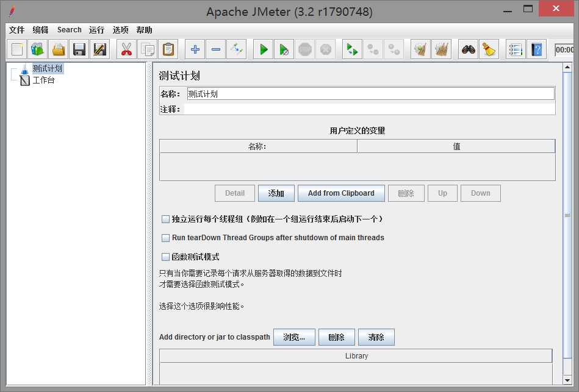This screenshot has width=579, height=392.
Task: Toggle the 函数测试模式 checkbox
Action: click(165, 257)
